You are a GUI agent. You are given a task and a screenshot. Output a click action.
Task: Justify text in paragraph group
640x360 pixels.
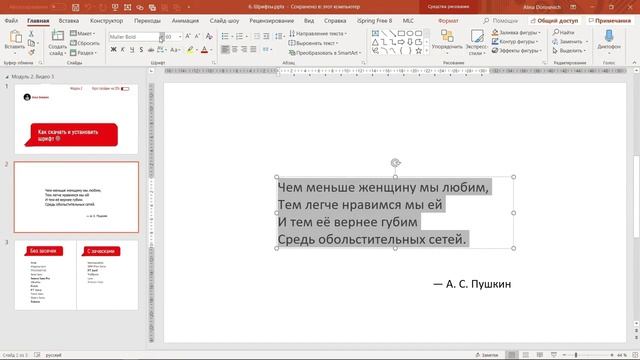(253, 49)
